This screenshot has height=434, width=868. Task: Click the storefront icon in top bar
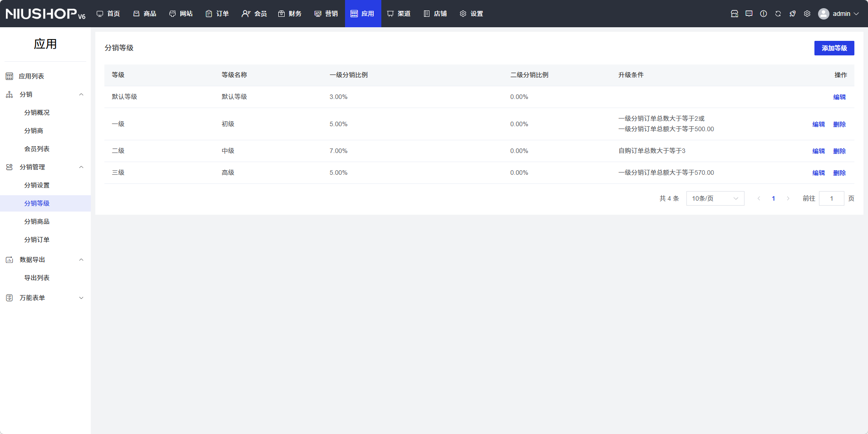pyautogui.click(x=734, y=14)
